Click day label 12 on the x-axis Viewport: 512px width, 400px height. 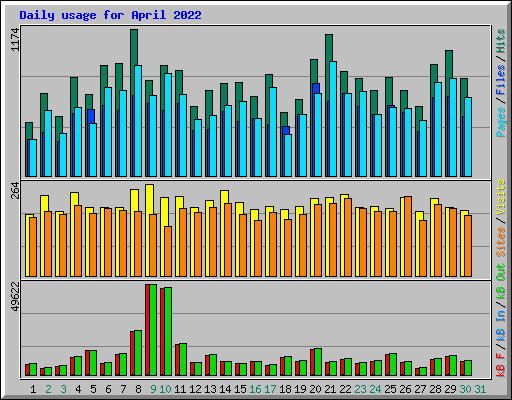tap(195, 389)
